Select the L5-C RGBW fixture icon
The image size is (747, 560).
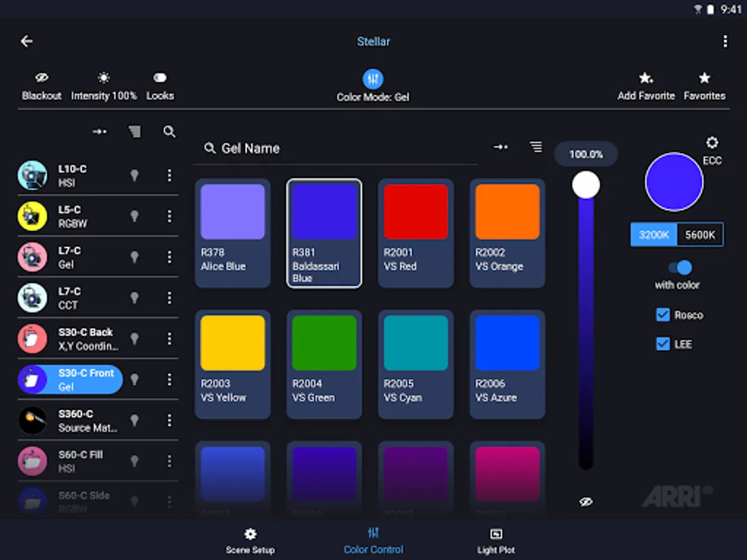[x=32, y=216]
